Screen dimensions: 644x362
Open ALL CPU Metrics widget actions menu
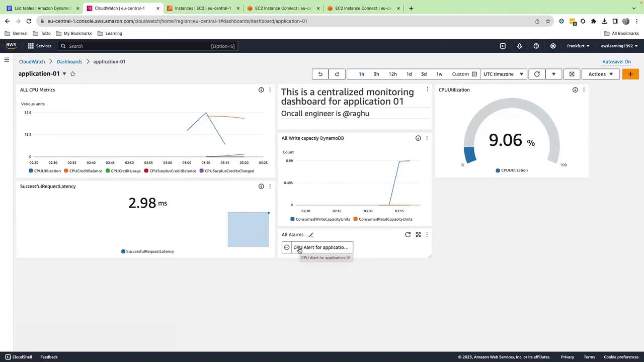[x=270, y=89]
